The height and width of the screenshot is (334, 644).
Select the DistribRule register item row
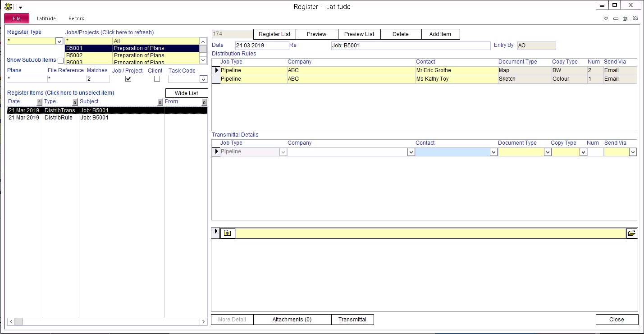pos(59,118)
